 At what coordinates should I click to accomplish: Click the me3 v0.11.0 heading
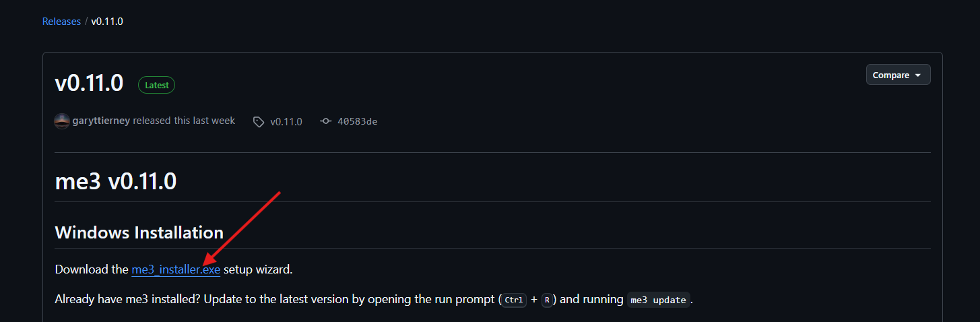(116, 181)
